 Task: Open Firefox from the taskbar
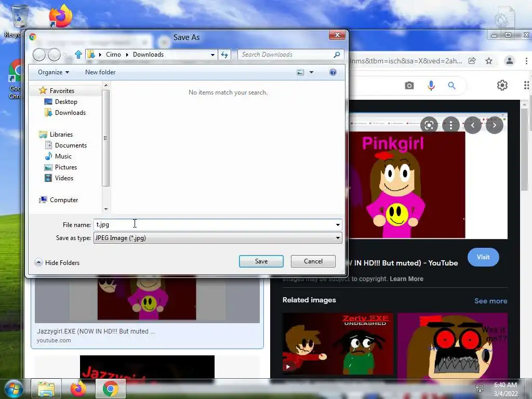(x=78, y=389)
